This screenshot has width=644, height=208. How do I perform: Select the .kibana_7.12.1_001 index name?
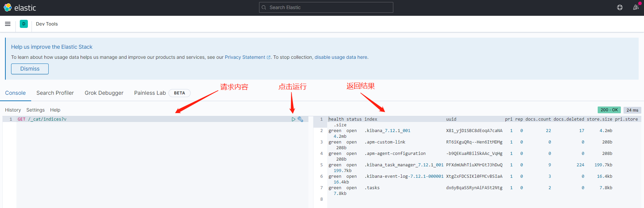pos(387,131)
